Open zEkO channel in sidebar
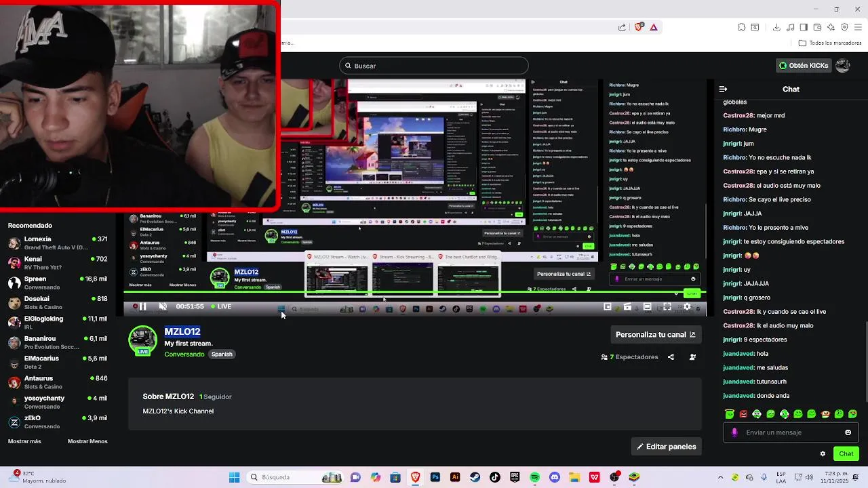 pyautogui.click(x=58, y=422)
